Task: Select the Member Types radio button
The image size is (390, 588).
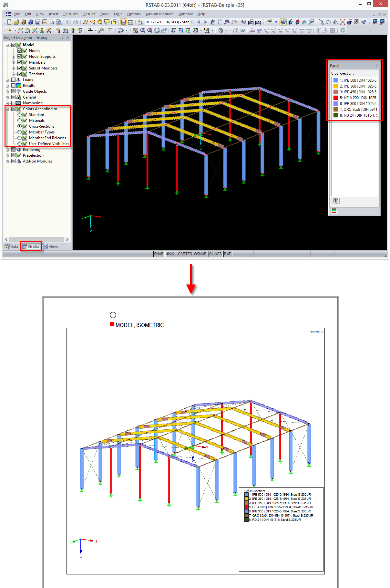Action: [19, 132]
